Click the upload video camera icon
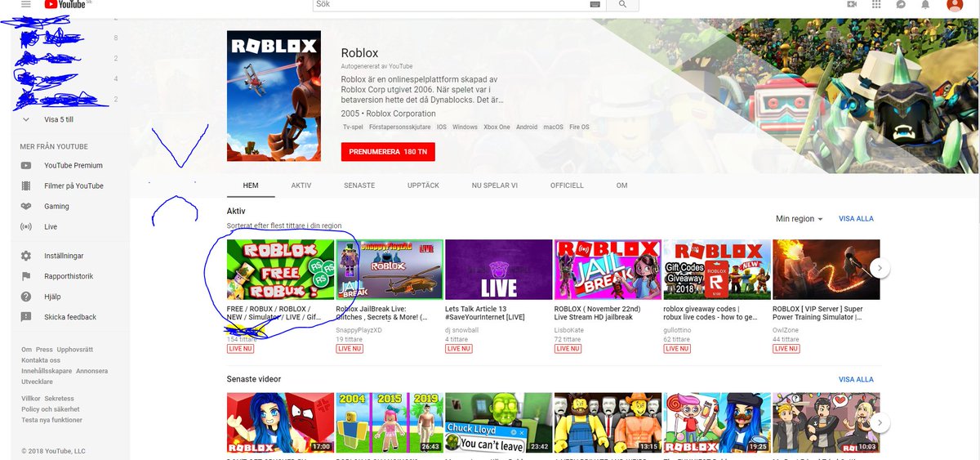Image resolution: width=980 pixels, height=460 pixels. click(852, 4)
